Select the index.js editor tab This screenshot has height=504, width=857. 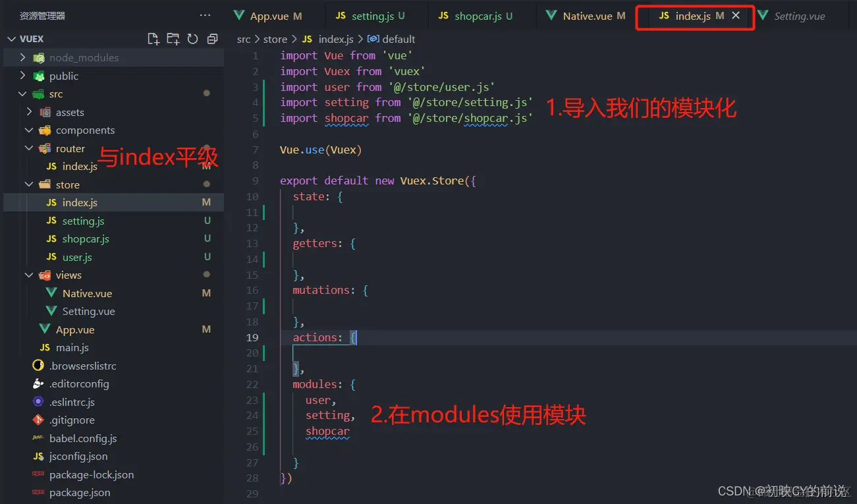click(693, 16)
